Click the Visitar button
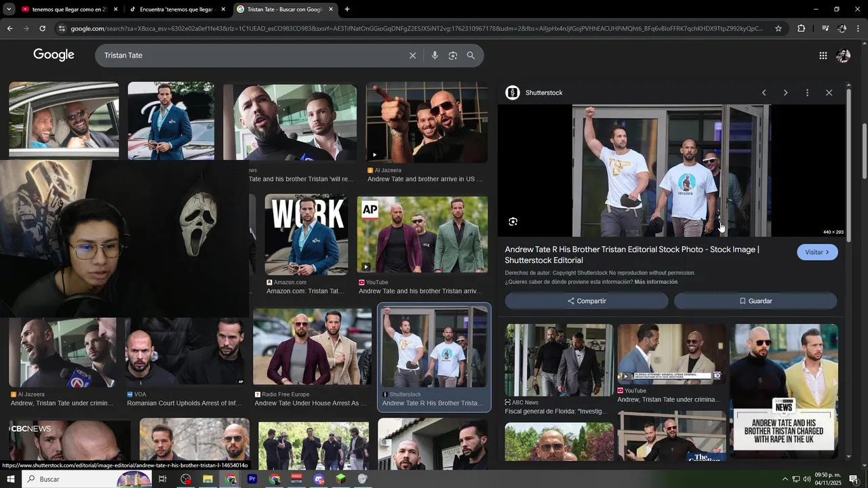The image size is (868, 488). pos(817,252)
